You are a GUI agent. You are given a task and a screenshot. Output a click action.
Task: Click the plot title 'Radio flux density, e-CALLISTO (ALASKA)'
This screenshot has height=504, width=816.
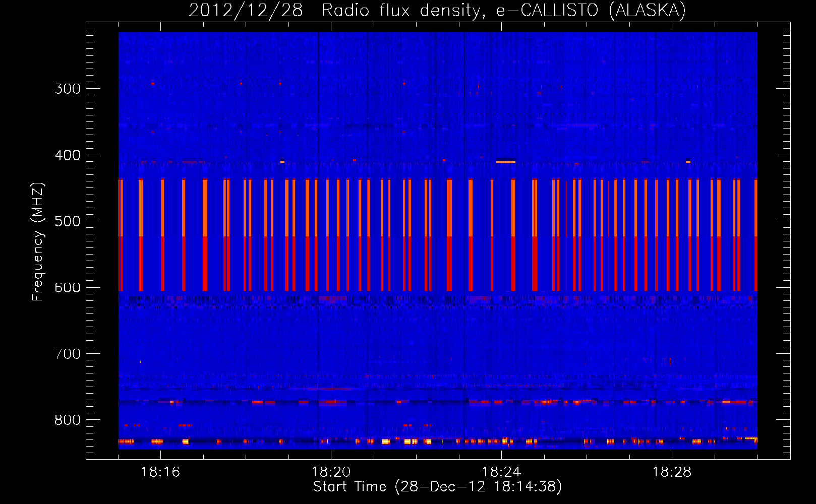point(503,11)
